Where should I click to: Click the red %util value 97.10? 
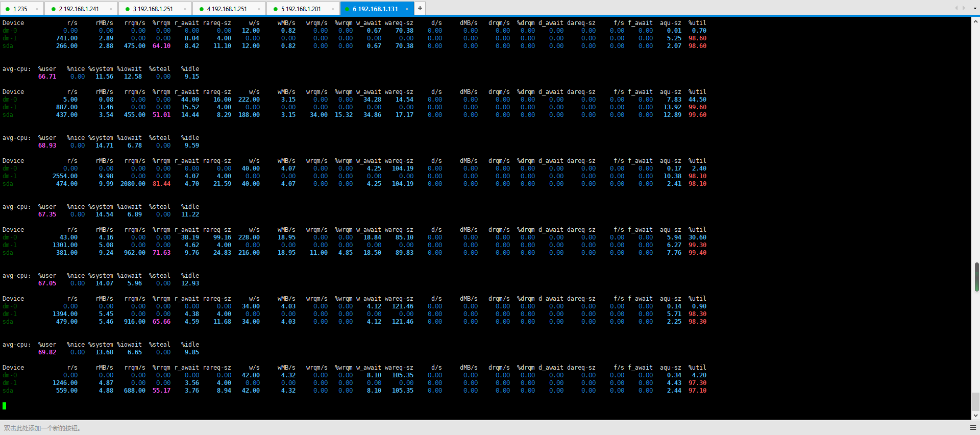point(697,391)
